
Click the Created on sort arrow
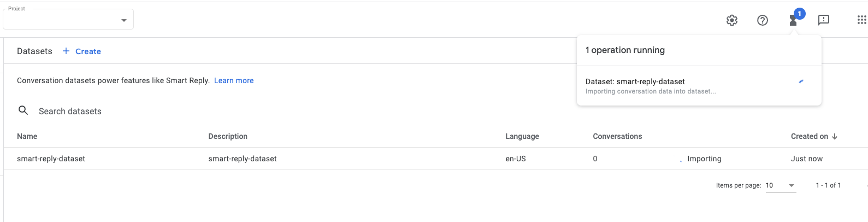click(x=835, y=136)
